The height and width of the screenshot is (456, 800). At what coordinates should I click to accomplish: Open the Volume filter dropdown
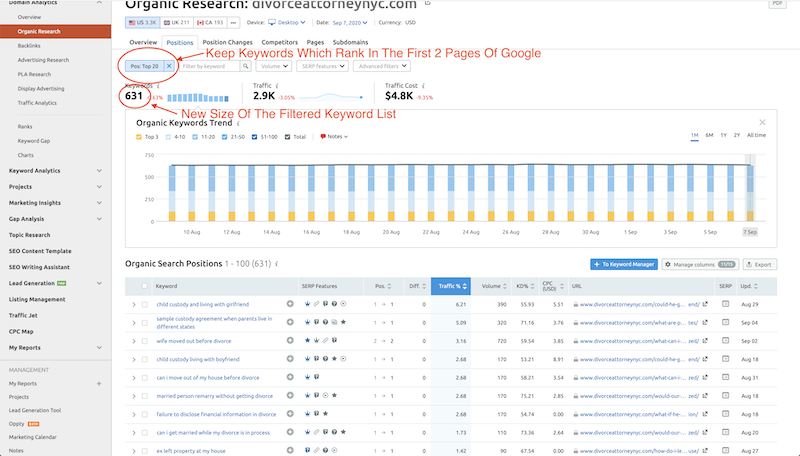pyautogui.click(x=273, y=66)
